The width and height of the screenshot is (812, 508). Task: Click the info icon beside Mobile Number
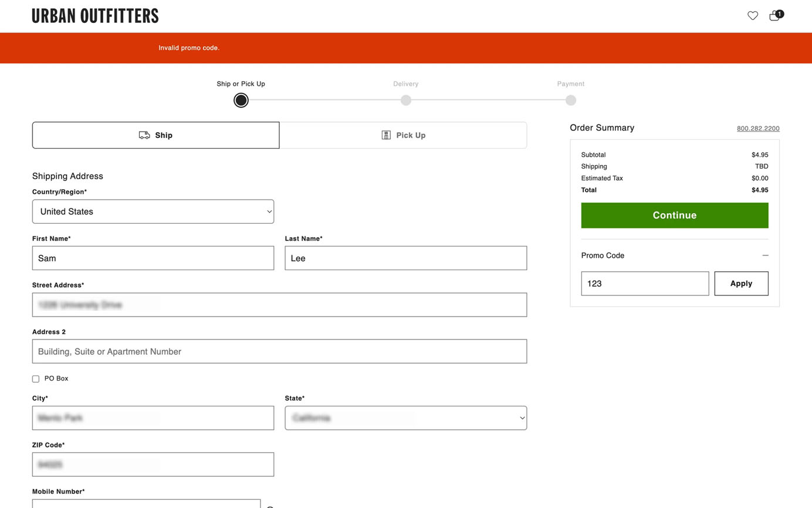pyautogui.click(x=270, y=506)
